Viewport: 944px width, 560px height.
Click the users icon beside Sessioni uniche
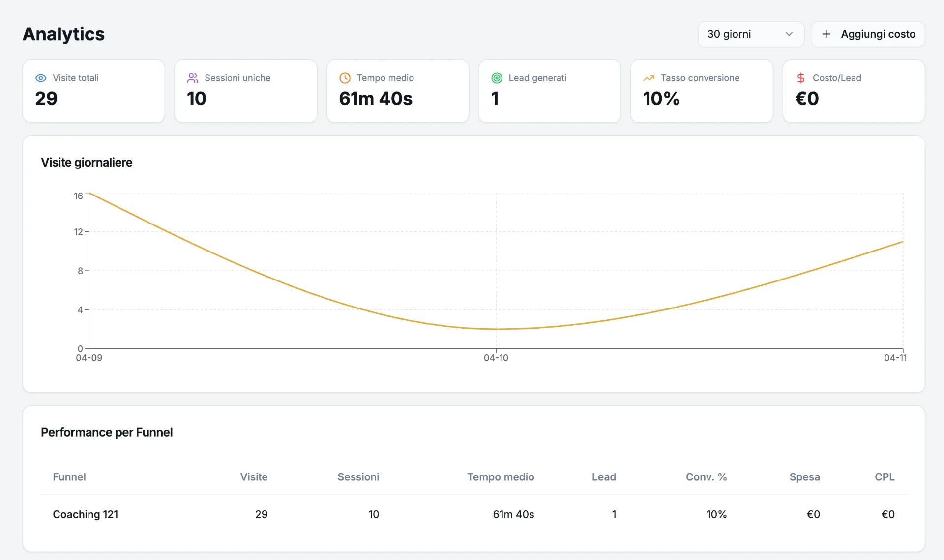pyautogui.click(x=193, y=78)
